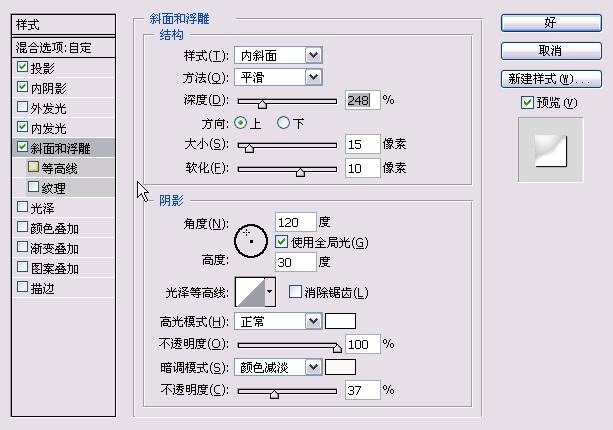Click the 好 OK button
The image size is (613, 430).
tap(551, 23)
